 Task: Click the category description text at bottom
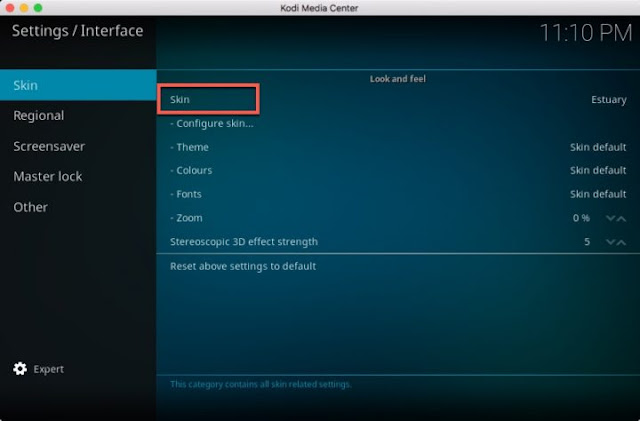[260, 384]
